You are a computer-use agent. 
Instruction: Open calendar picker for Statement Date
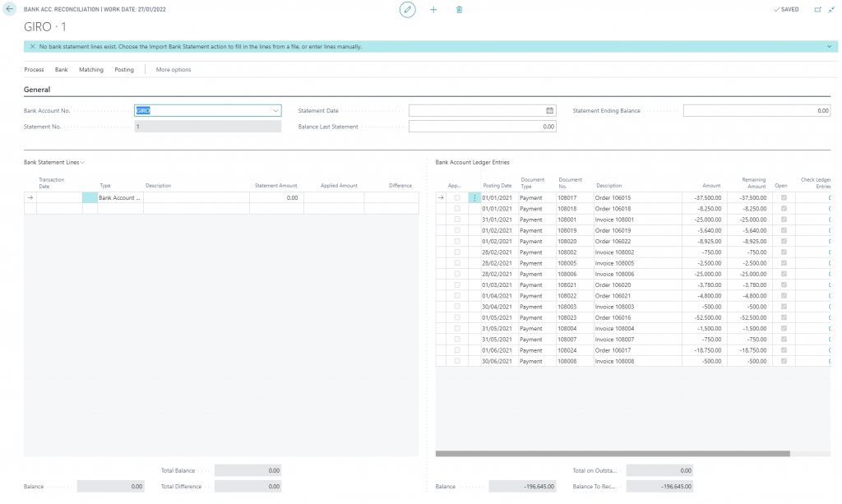[550, 110]
